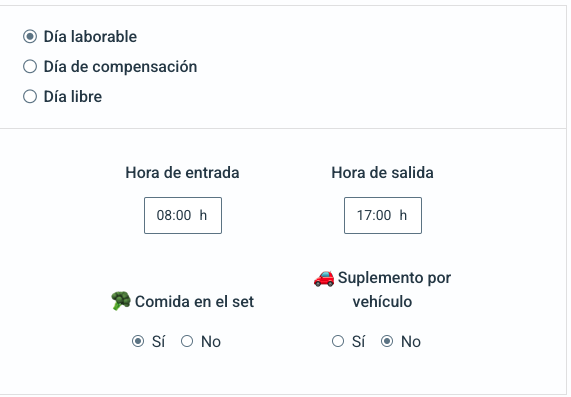The image size is (571, 397).
Task: Click the 'Comida en el set' heading text
Action: [x=194, y=302]
